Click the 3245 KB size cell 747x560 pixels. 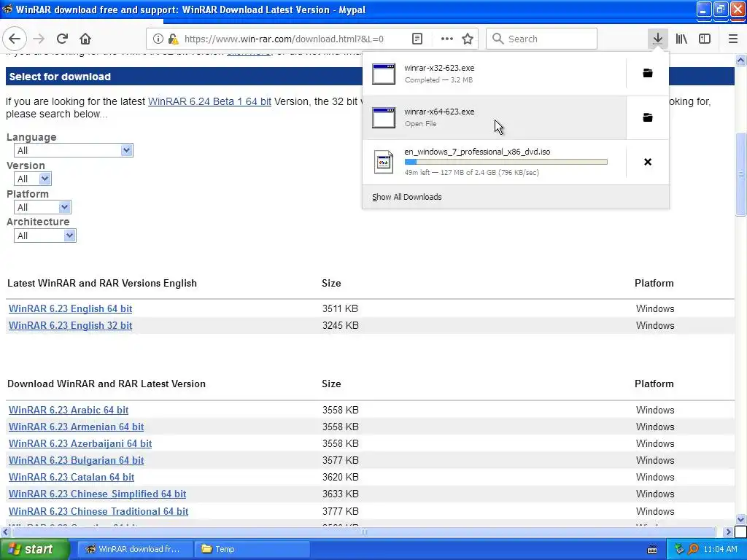click(x=340, y=325)
